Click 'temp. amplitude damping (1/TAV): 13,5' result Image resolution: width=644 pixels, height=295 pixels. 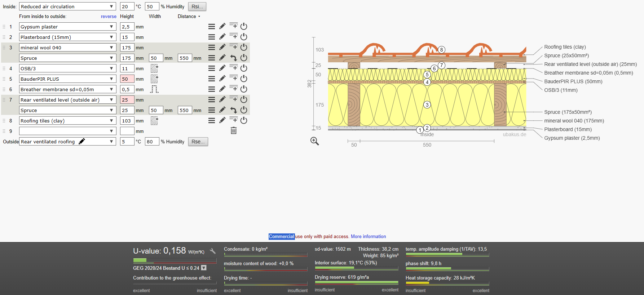coord(446,249)
